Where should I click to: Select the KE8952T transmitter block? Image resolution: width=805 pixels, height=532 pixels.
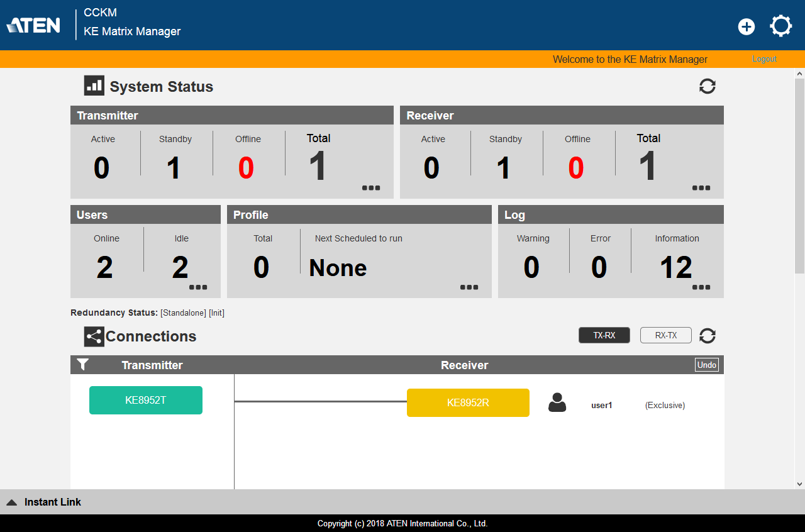point(146,400)
